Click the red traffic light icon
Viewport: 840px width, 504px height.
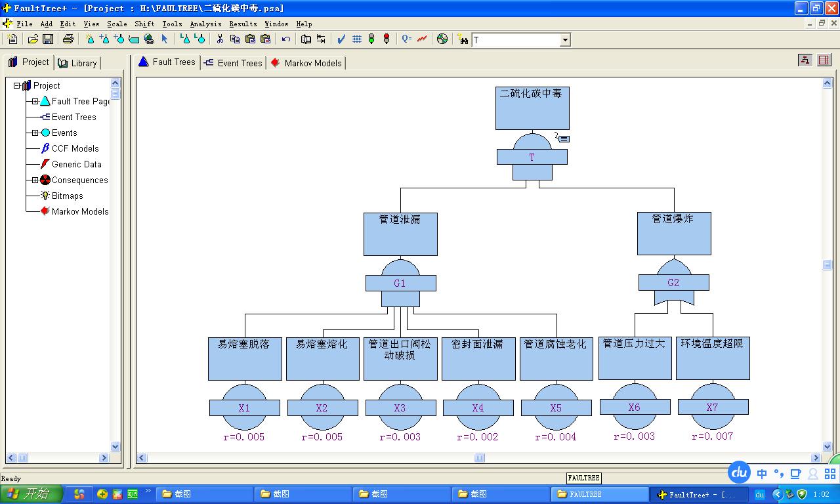(387, 39)
